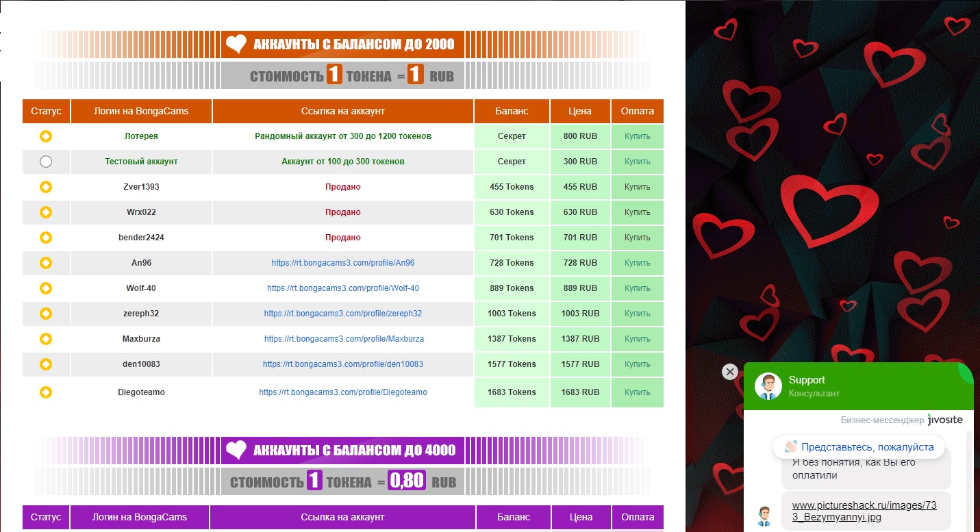Click Купить for the Diegoteamo account
Viewport: 980px width, 532px height.
[x=637, y=392]
